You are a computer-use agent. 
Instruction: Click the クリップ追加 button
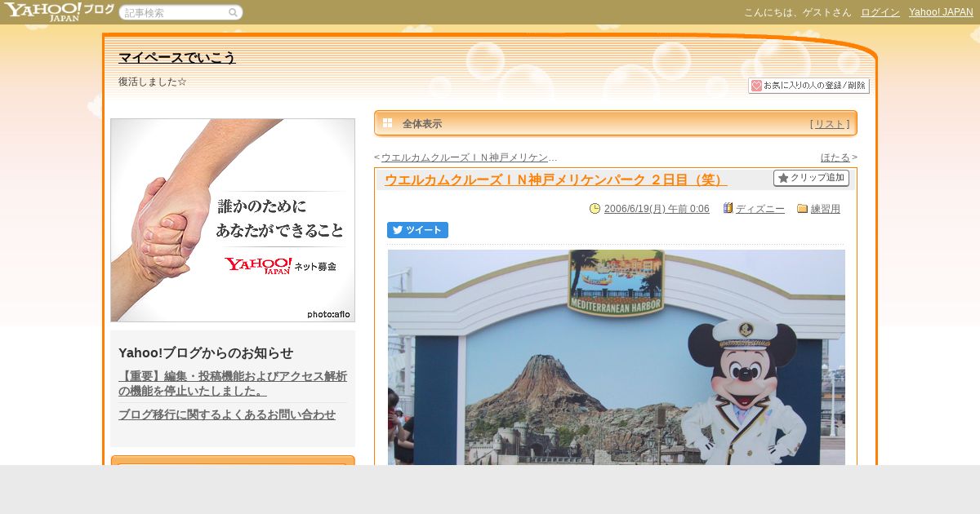pos(811,178)
